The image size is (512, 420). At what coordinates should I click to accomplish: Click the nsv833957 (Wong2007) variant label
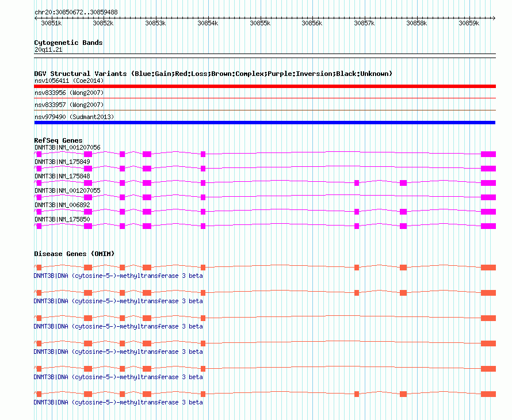(69, 105)
